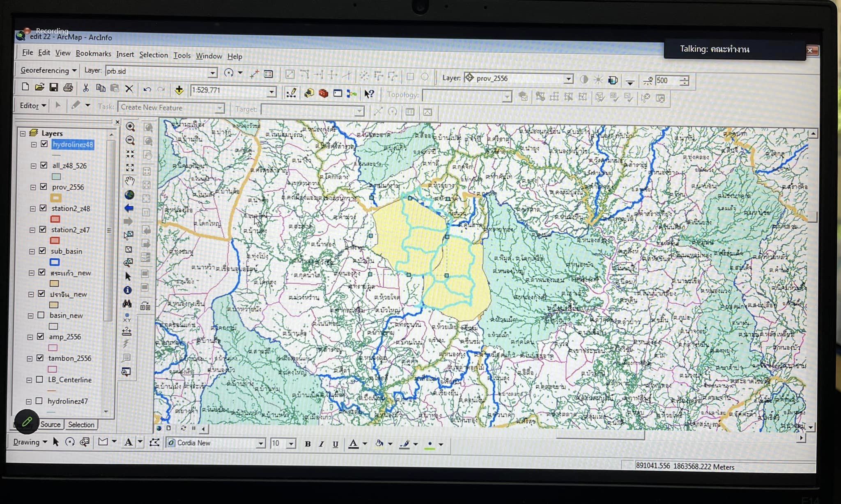The image size is (841, 504).
Task: Collapse the prov_2556 layer tree node
Action: (33, 187)
